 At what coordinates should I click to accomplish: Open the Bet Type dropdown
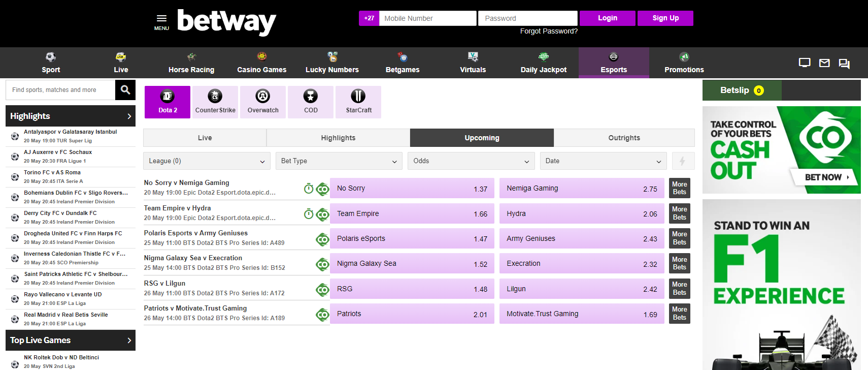point(339,161)
